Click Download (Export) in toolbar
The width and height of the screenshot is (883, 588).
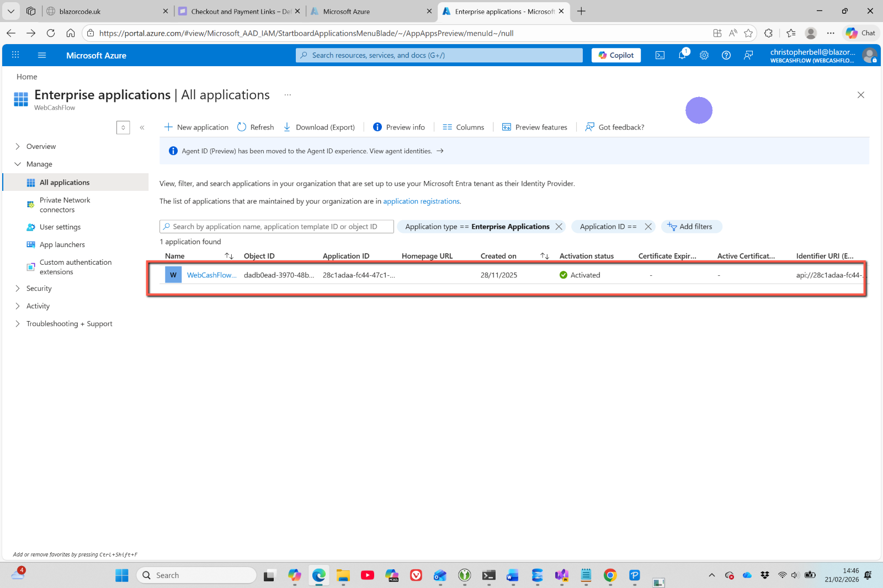pos(319,127)
